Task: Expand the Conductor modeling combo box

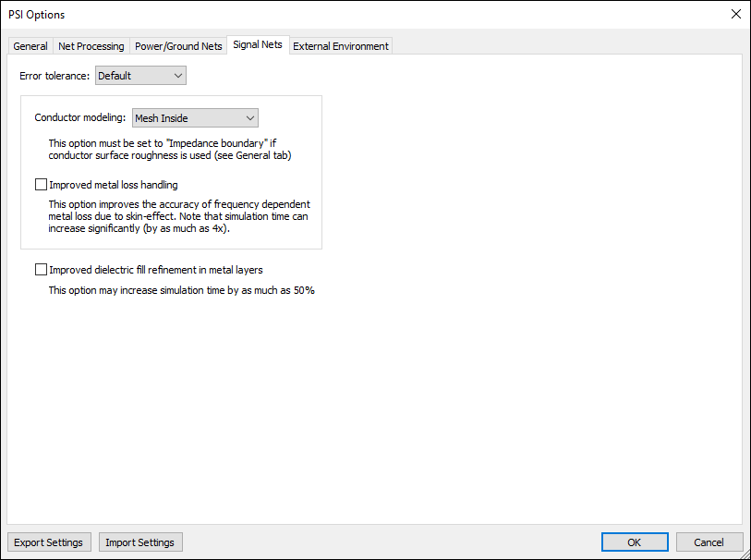Action: point(195,118)
